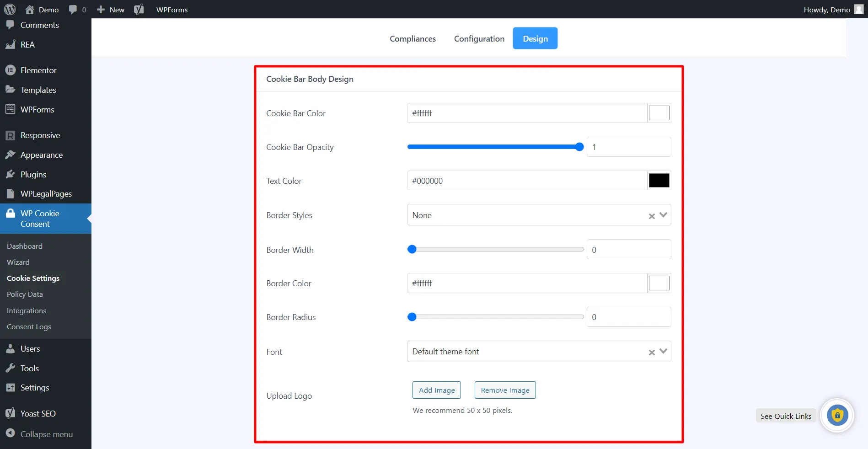Click the Elementor sidebar icon
Viewport: 868px width, 449px height.
[11, 70]
